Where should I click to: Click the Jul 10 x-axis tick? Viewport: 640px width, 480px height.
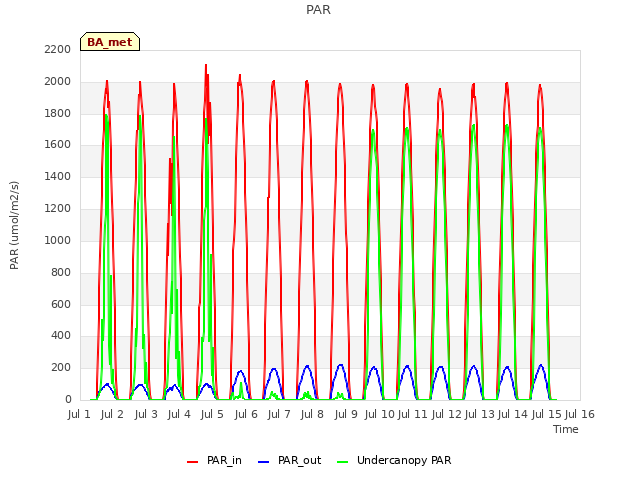tap(379, 414)
